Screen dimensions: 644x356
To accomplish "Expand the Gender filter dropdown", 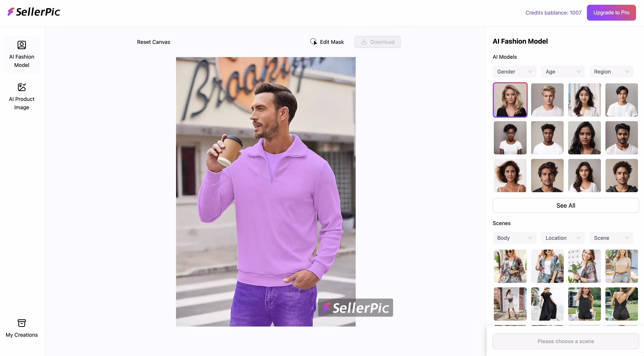I will [x=514, y=72].
